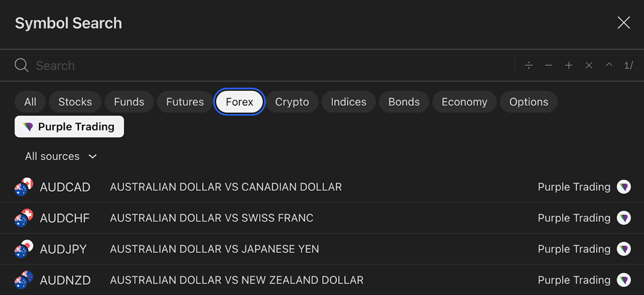Image resolution: width=644 pixels, height=295 pixels.
Task: Click the AUDCAD flag pair icon
Action: (x=24, y=187)
